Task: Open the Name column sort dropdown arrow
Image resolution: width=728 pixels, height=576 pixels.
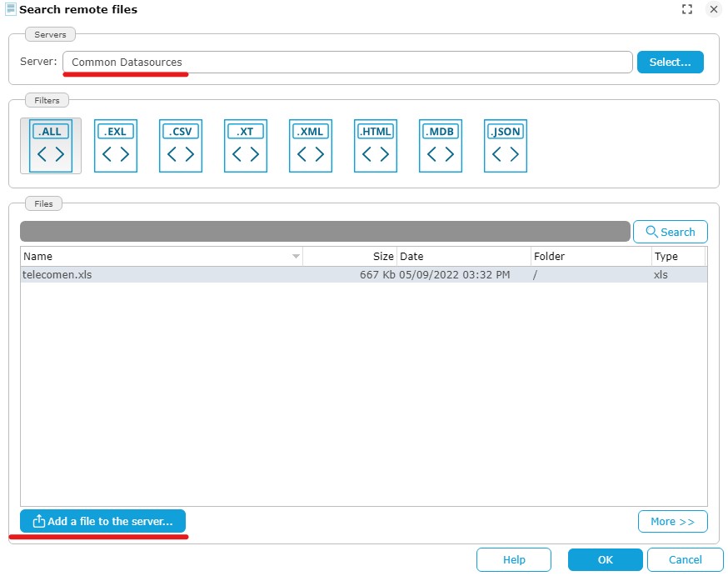Action: click(296, 257)
